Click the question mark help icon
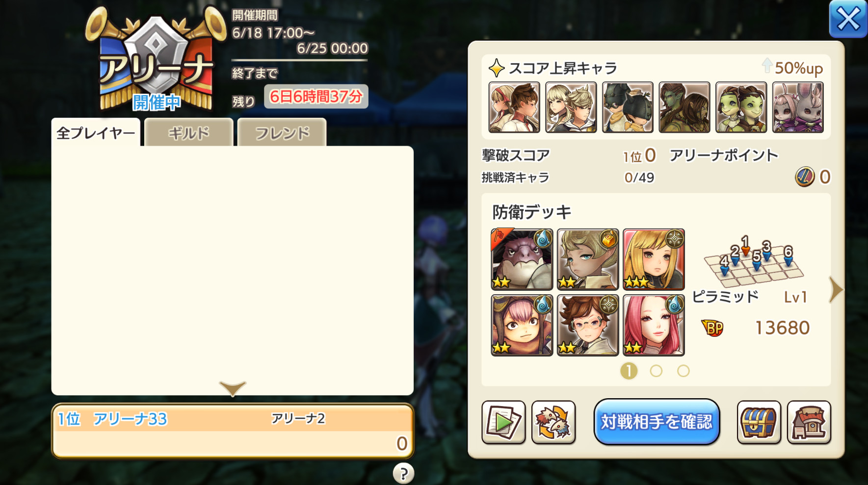Viewport: 868px width, 485px height. pyautogui.click(x=403, y=473)
